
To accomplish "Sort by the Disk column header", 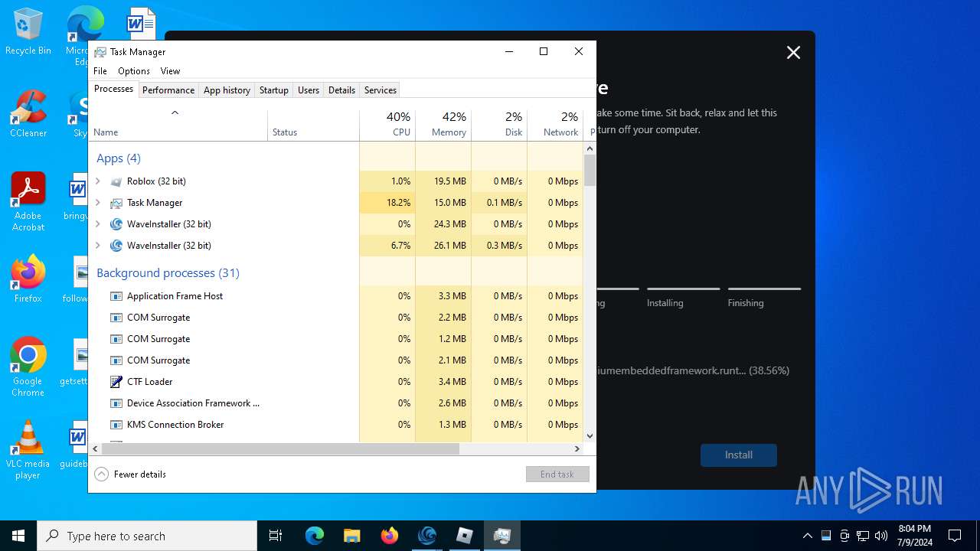I will coord(499,124).
